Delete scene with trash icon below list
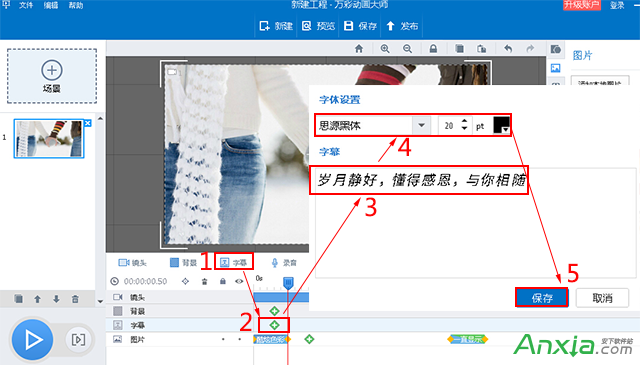Image resolution: width=640 pixels, height=365 pixels. 75,299
